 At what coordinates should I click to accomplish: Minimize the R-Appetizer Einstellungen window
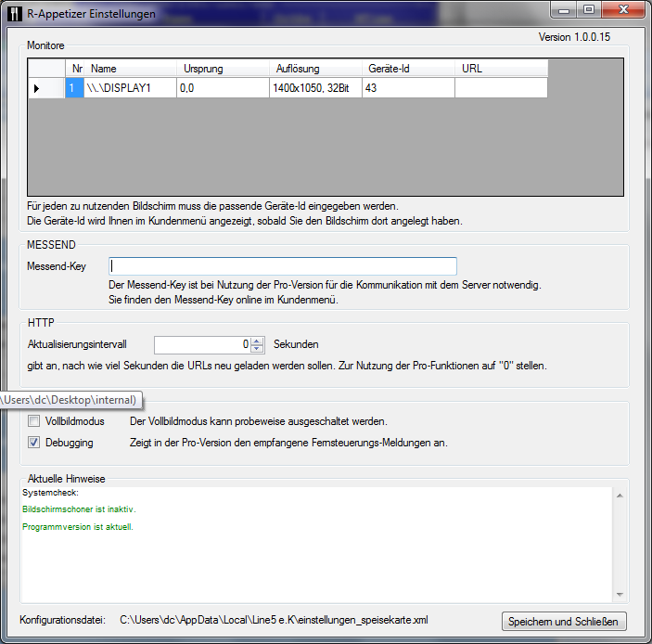564,10
